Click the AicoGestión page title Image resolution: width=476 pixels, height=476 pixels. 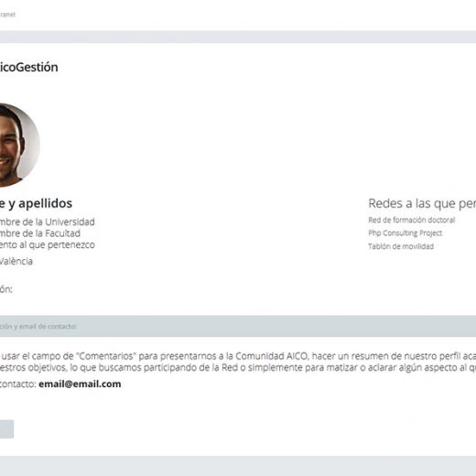click(28, 67)
